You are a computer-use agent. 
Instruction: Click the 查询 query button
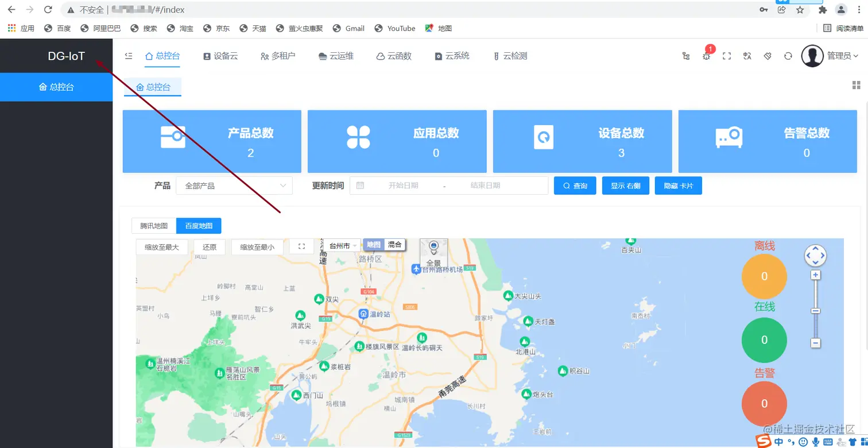575,185
